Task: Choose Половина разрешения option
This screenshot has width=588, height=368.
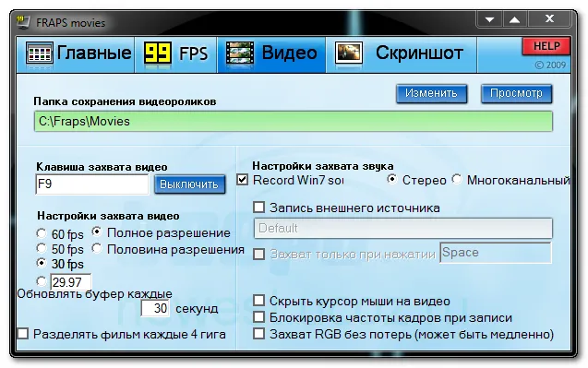Action: (97, 248)
